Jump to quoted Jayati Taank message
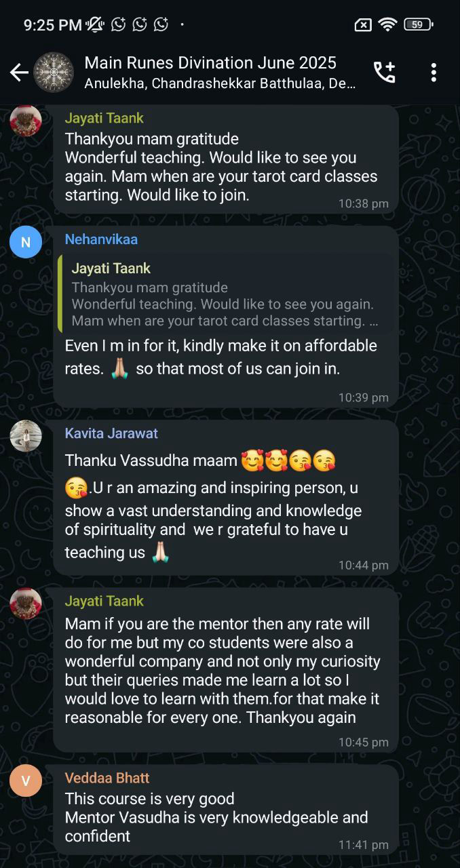 (226, 294)
